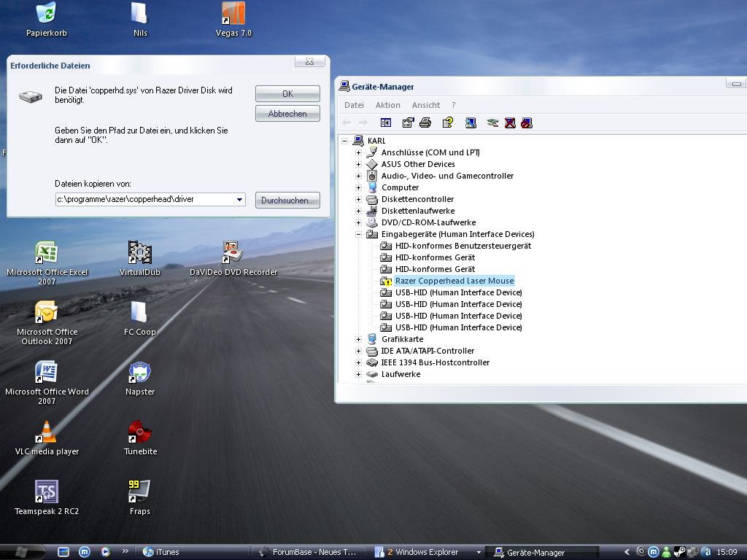Open the Windows Explorer taskbar group
The width and height of the screenshot is (747, 560).
426,552
